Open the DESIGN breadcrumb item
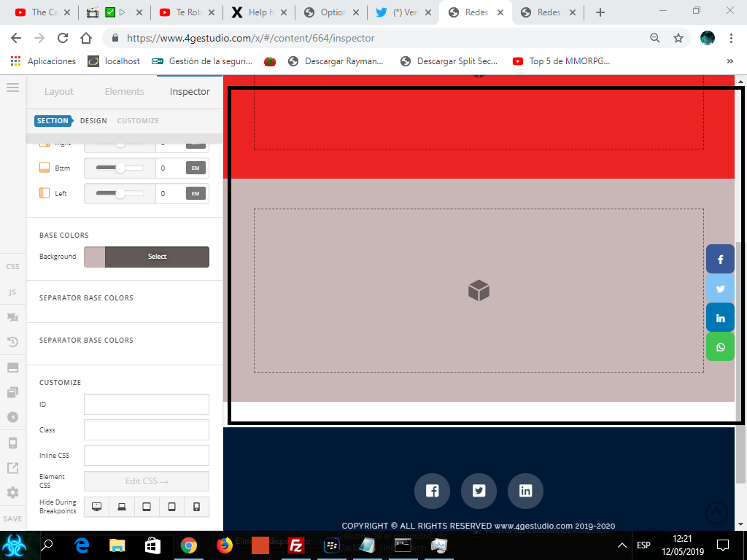This screenshot has height=560, width=747. 93,121
